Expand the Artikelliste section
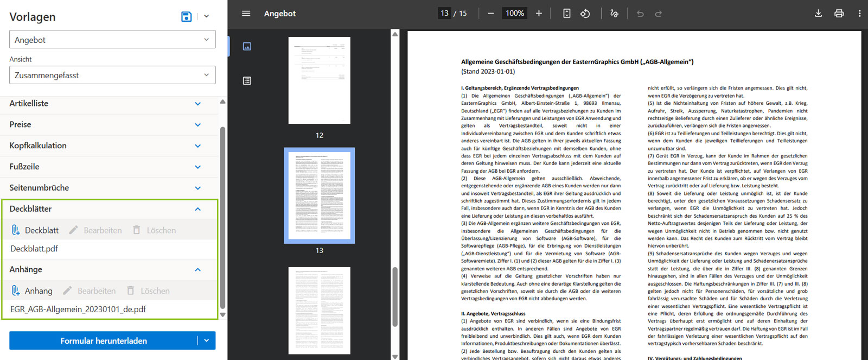868x360 pixels. (197, 104)
